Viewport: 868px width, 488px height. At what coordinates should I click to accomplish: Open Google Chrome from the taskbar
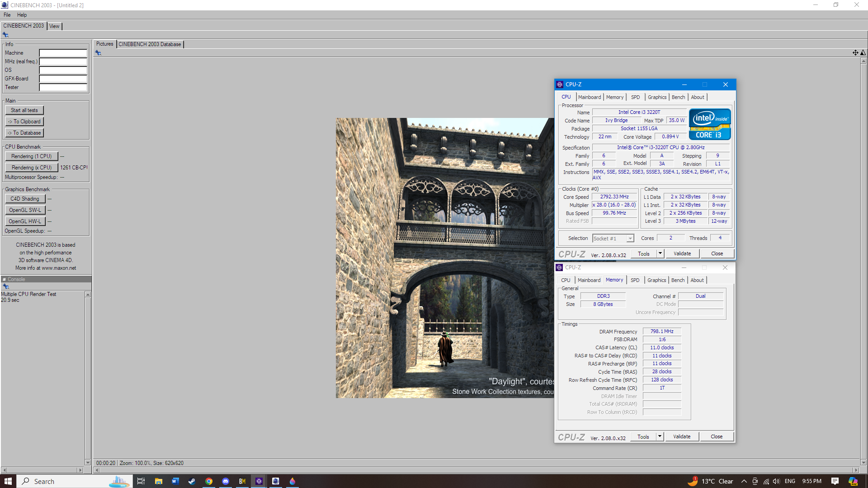[209, 481]
